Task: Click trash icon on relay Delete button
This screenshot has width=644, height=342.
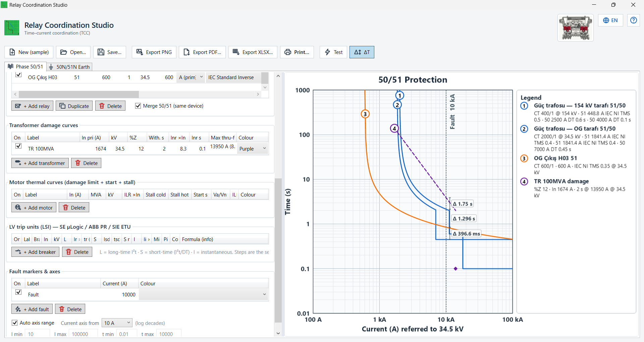Action: pyautogui.click(x=102, y=106)
